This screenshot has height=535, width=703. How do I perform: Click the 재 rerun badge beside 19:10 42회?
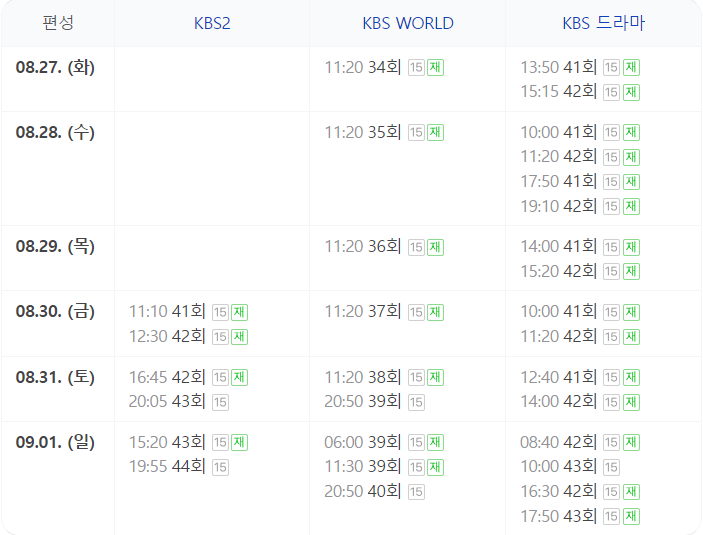point(631,207)
